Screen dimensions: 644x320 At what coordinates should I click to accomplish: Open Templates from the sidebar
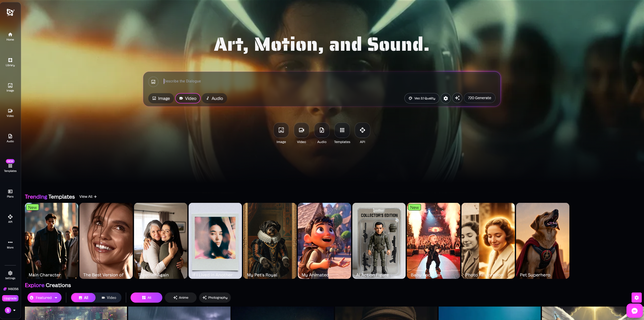10,167
